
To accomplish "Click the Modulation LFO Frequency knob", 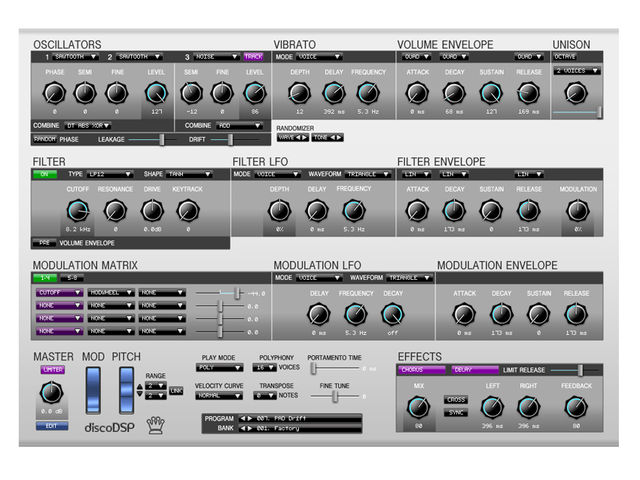I will [356, 314].
